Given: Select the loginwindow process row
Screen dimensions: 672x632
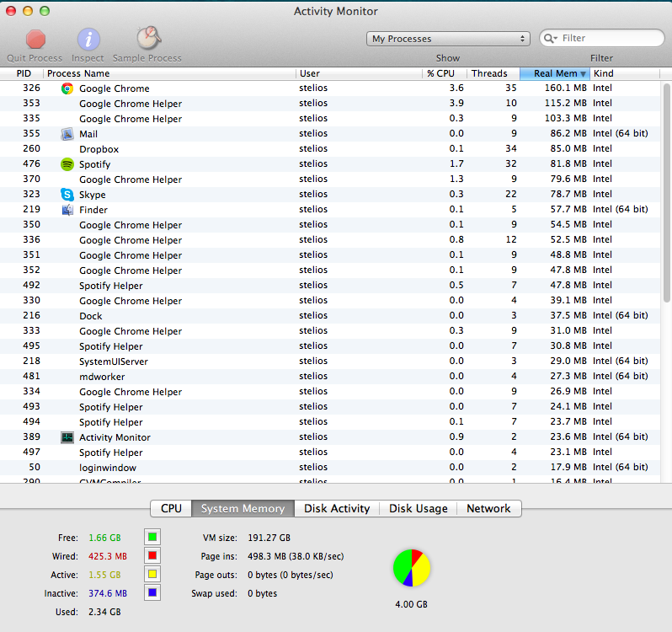Looking at the screenshot, I should coord(330,468).
